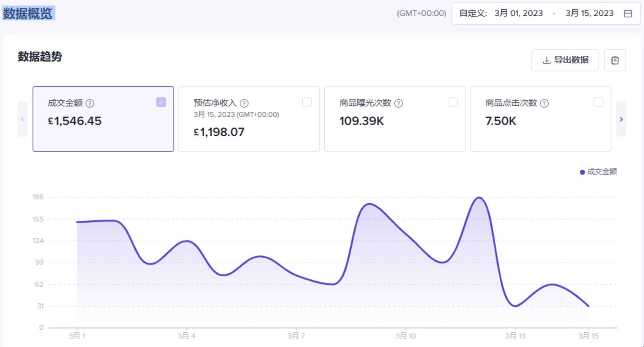The image size is (644, 347).
Task: Open the custom date range picker
Action: 546,14
